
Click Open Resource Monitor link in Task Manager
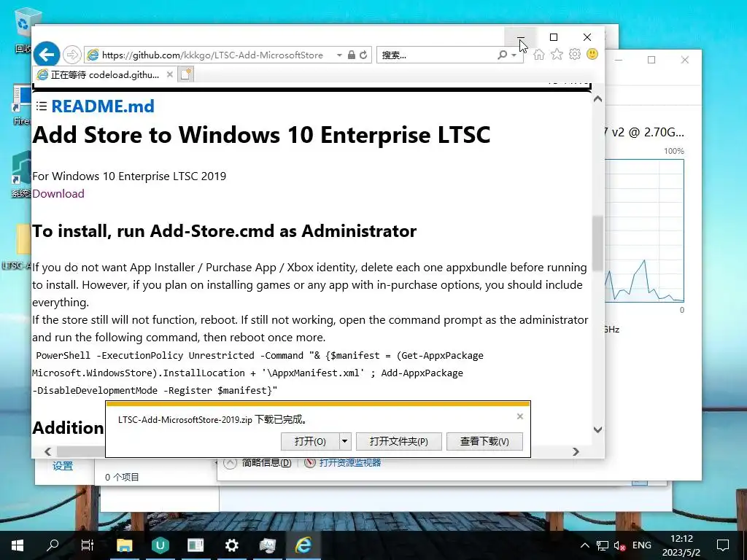(x=350, y=462)
